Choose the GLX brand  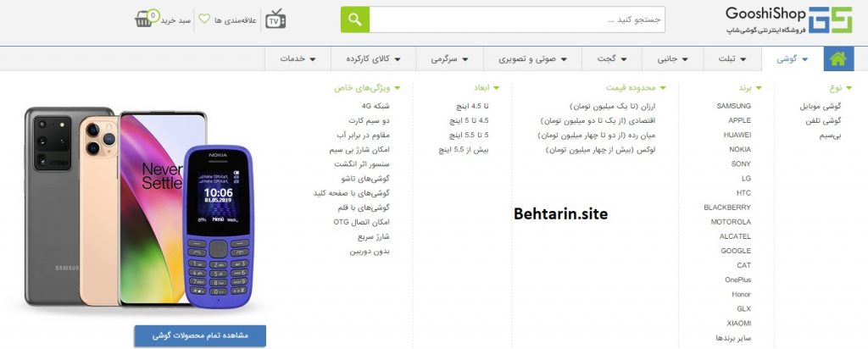click(x=744, y=308)
